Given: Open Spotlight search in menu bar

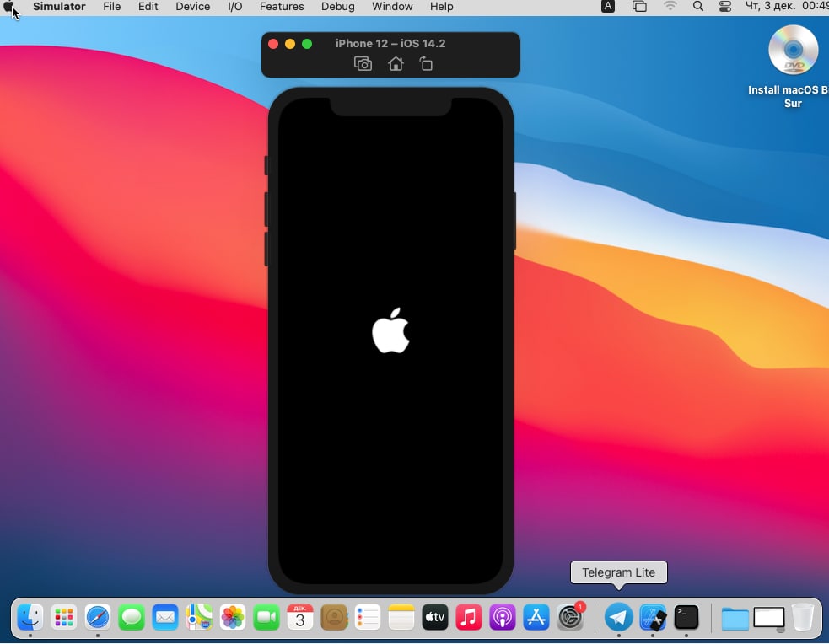Looking at the screenshot, I should pos(698,7).
